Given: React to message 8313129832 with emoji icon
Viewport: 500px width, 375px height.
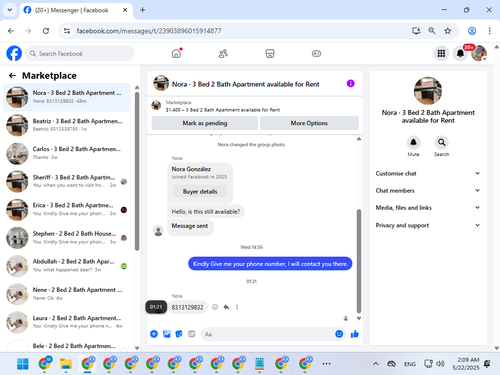Looking at the screenshot, I should [215, 307].
